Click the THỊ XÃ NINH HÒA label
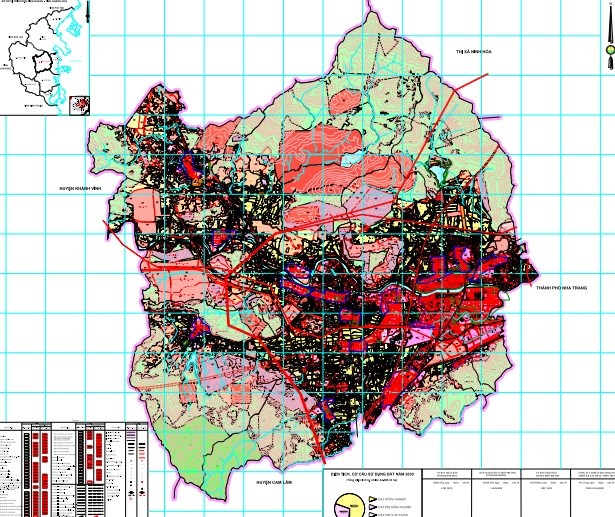 pyautogui.click(x=476, y=49)
